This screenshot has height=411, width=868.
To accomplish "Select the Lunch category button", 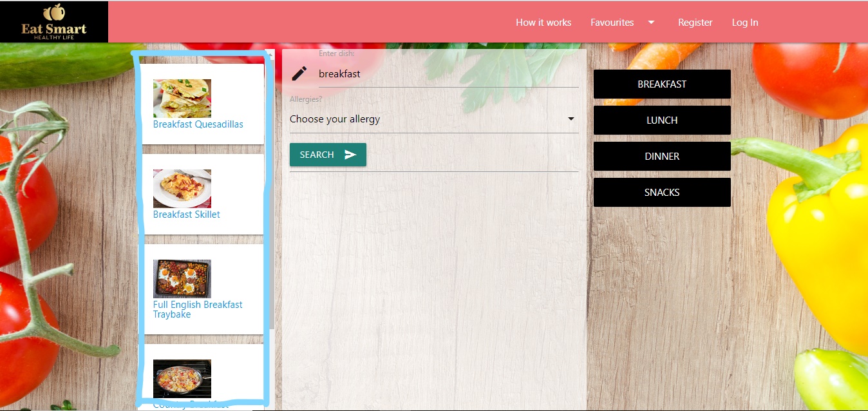I will coord(662,120).
